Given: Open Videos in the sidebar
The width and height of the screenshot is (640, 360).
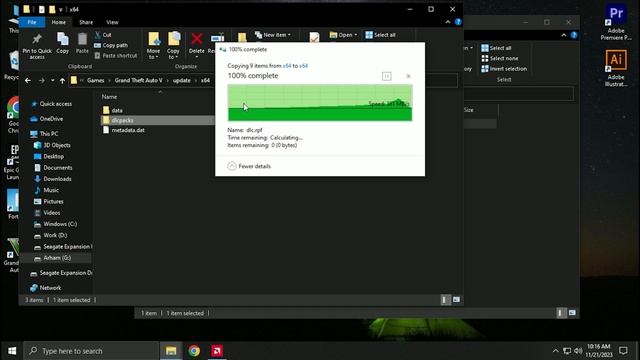Looking at the screenshot, I should [51, 213].
